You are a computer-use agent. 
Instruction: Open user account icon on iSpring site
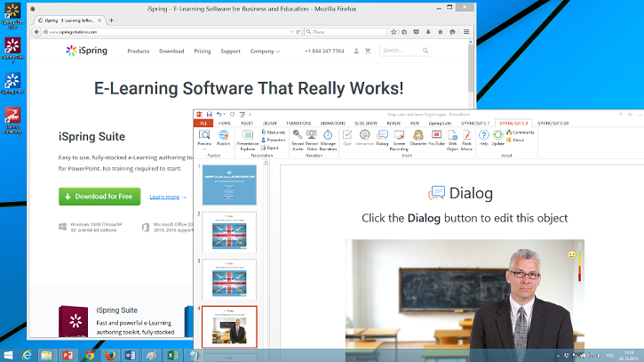(356, 51)
